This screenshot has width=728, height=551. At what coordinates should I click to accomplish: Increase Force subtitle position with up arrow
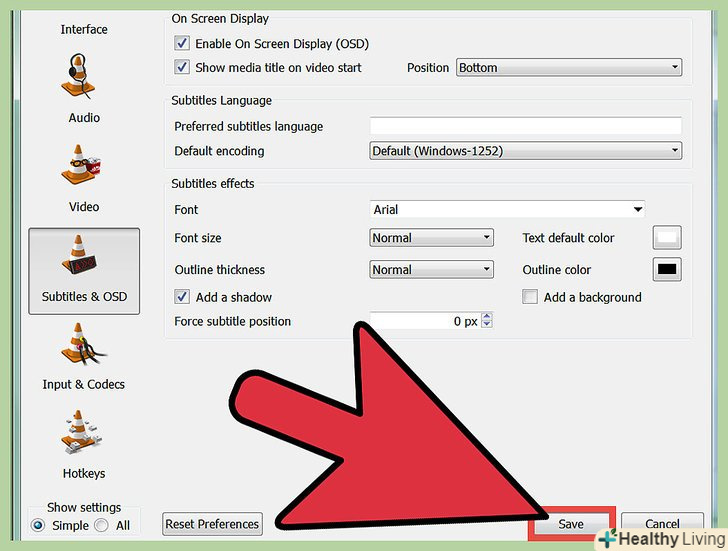(487, 317)
